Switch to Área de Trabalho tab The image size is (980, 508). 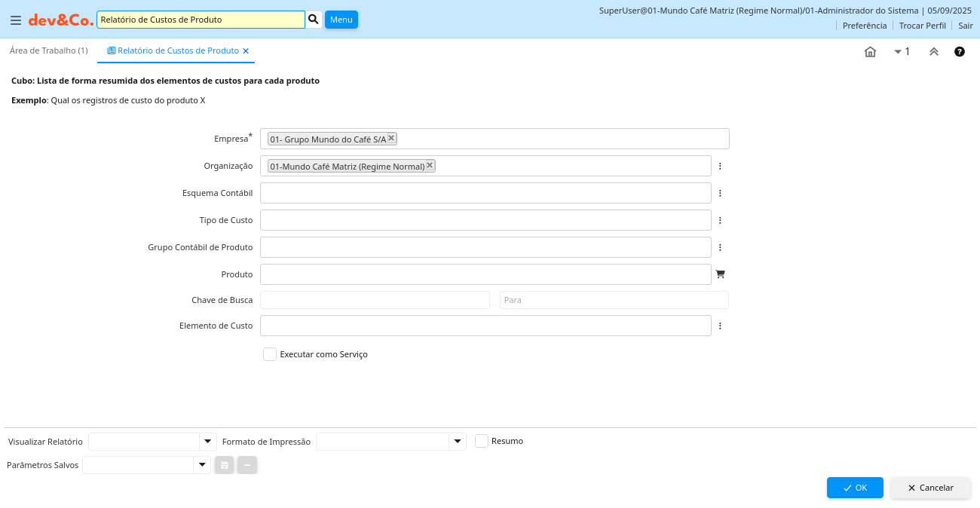48,50
